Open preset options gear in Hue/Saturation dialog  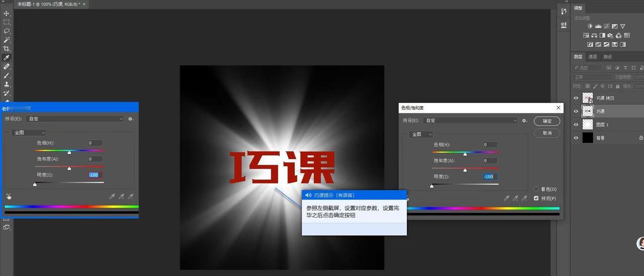click(x=524, y=120)
